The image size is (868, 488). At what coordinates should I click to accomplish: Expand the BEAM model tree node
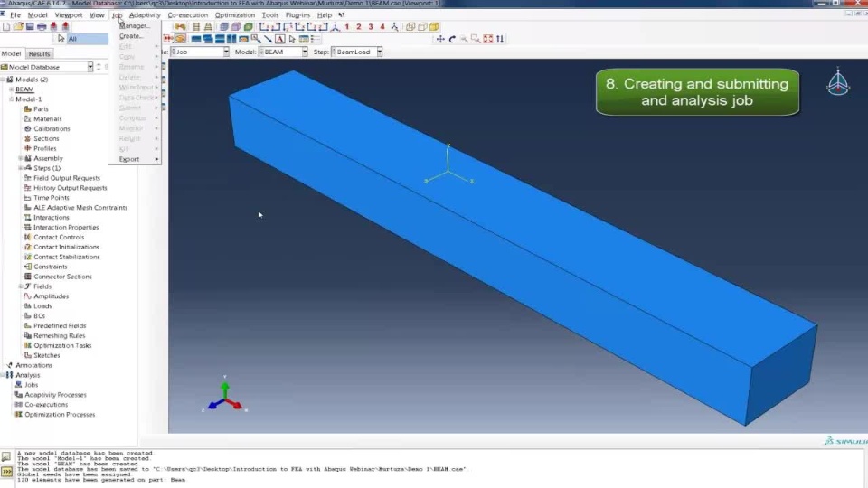(x=11, y=89)
